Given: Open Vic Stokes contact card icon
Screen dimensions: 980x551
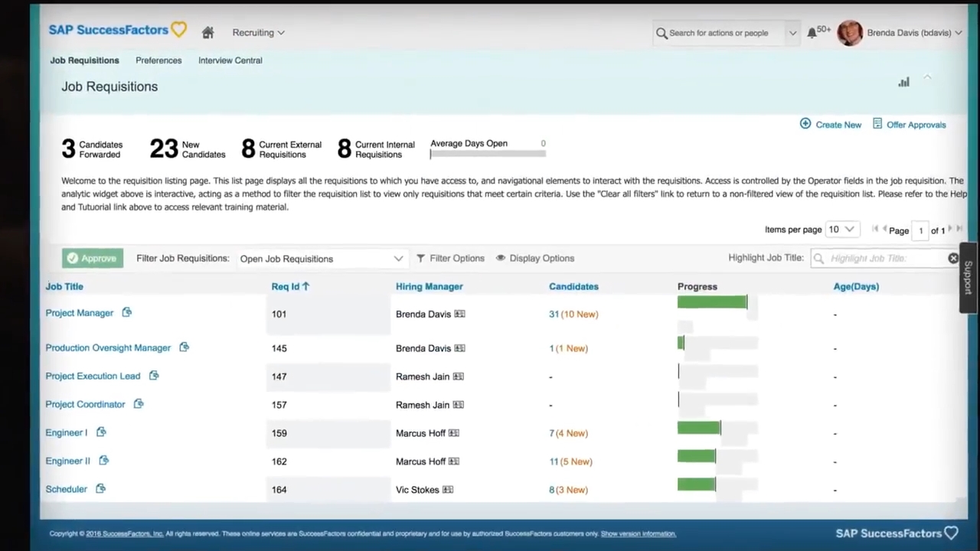Looking at the screenshot, I should click(448, 490).
